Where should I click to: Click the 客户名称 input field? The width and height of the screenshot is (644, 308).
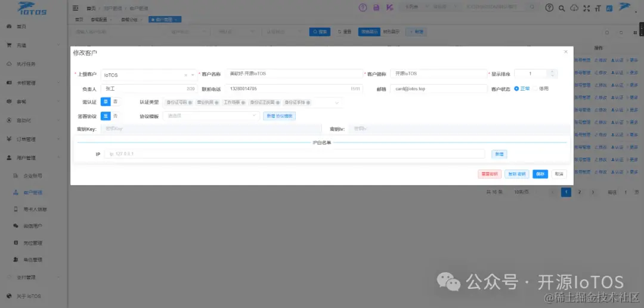coord(293,73)
